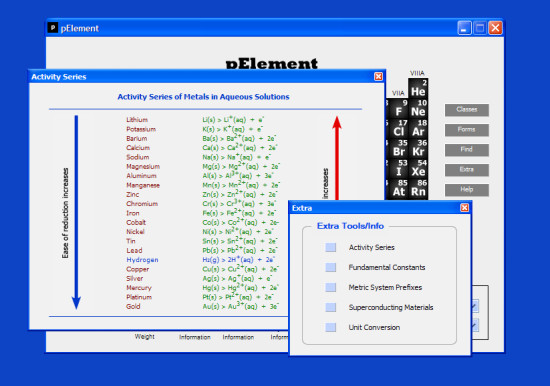
Task: Click the Platinum row name
Action: click(x=139, y=297)
